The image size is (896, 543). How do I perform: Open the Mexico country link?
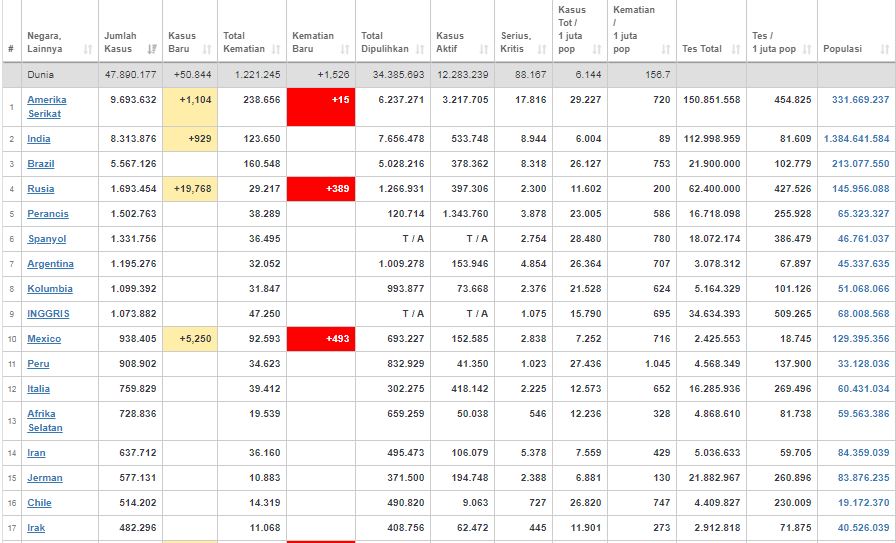[44, 339]
